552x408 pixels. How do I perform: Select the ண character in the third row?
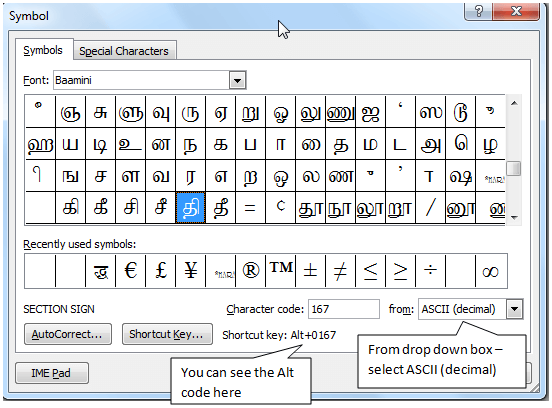coord(340,176)
